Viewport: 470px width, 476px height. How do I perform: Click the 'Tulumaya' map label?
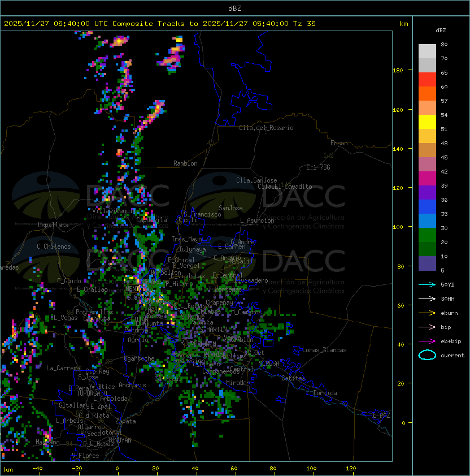[x=193, y=249]
